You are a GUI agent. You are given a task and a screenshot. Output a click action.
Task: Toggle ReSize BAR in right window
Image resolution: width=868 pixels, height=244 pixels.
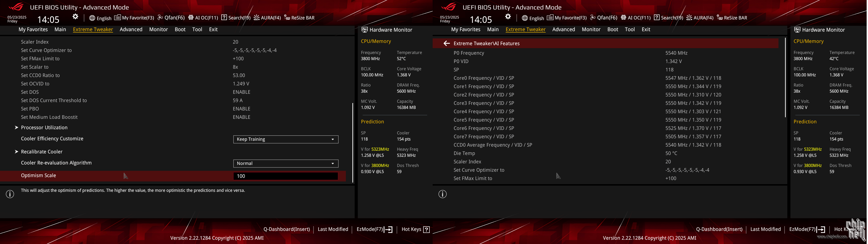click(732, 18)
